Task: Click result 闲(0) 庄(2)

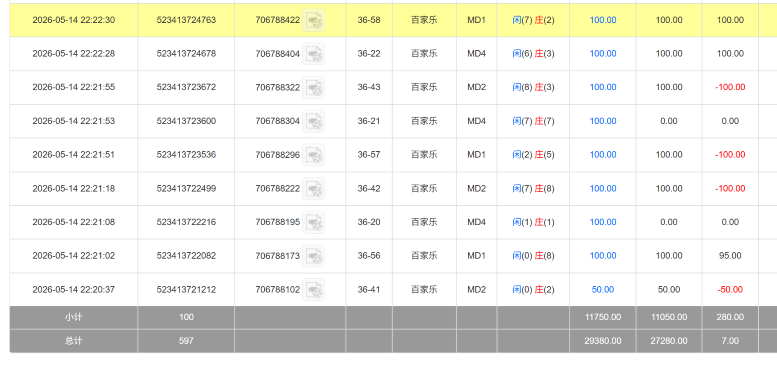Action: pyautogui.click(x=534, y=289)
